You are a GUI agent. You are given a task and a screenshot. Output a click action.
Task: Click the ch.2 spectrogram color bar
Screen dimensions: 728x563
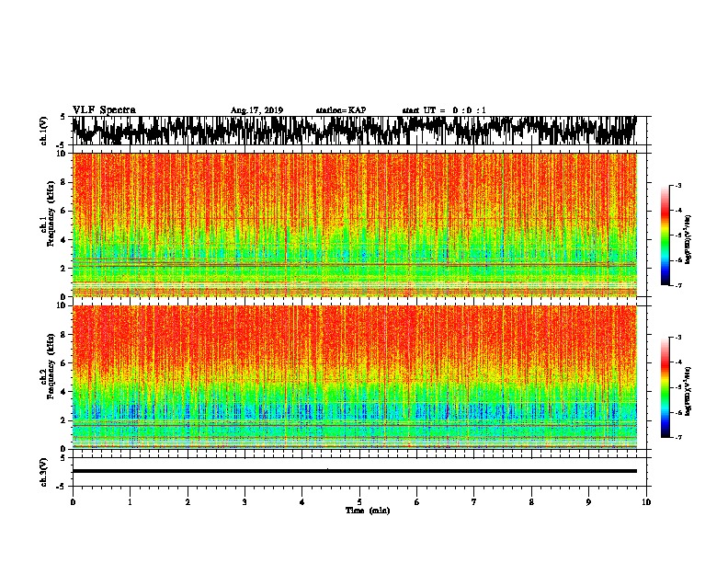[x=665, y=387]
